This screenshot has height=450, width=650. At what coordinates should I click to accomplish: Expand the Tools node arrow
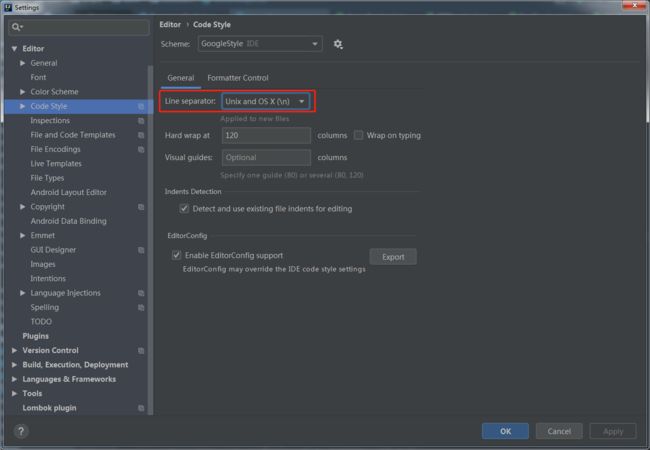coord(15,393)
